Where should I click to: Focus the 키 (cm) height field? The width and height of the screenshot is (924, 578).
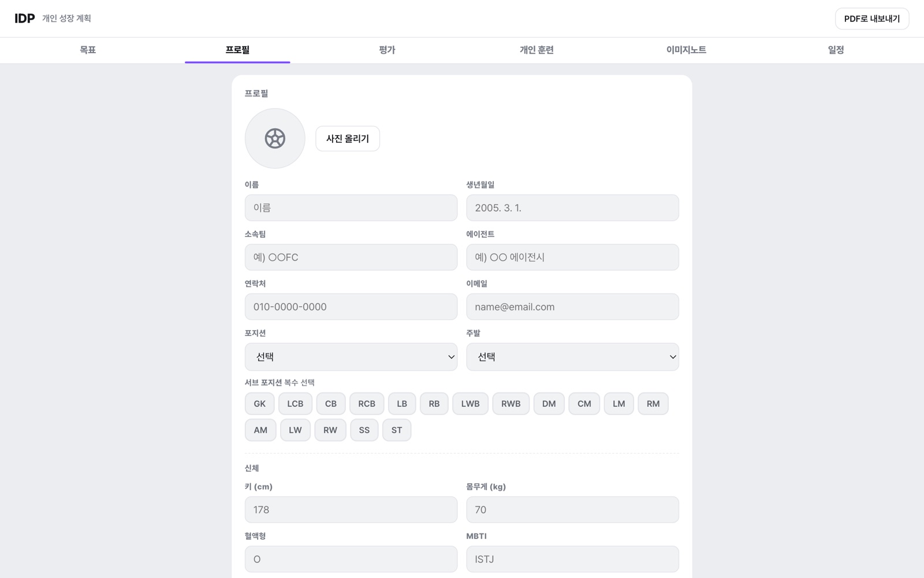(x=351, y=510)
